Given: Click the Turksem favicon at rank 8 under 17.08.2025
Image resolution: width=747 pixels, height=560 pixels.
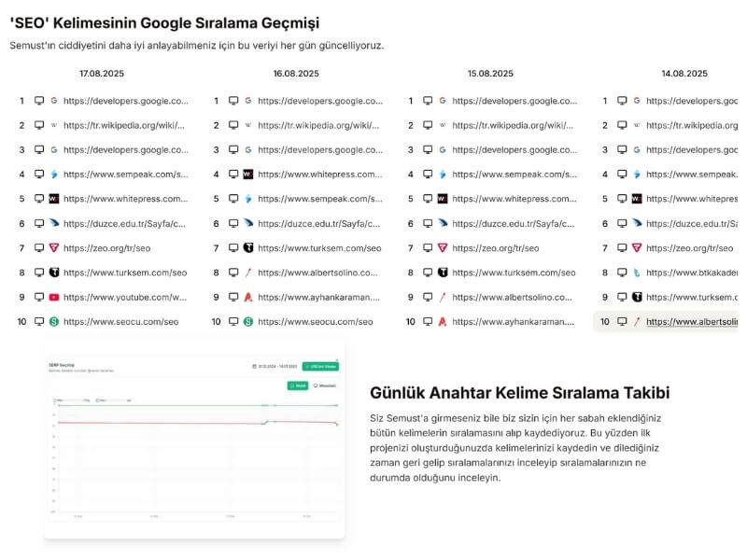Looking at the screenshot, I should (54, 273).
